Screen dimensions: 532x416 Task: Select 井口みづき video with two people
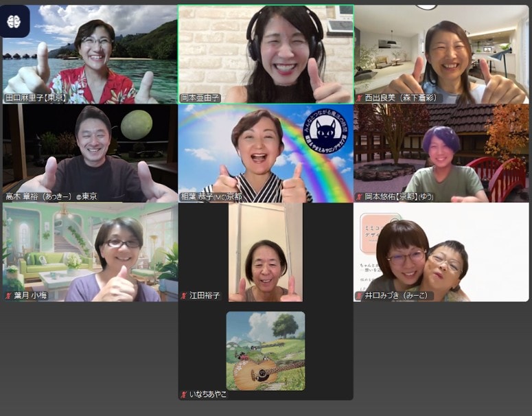pos(441,254)
